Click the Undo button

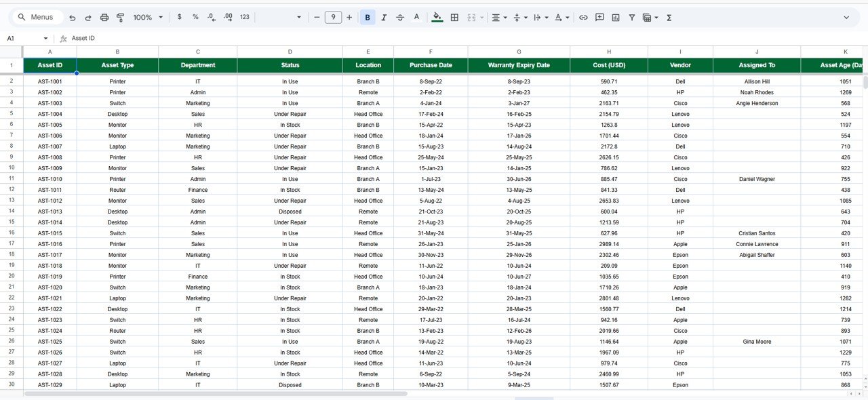coord(72,17)
